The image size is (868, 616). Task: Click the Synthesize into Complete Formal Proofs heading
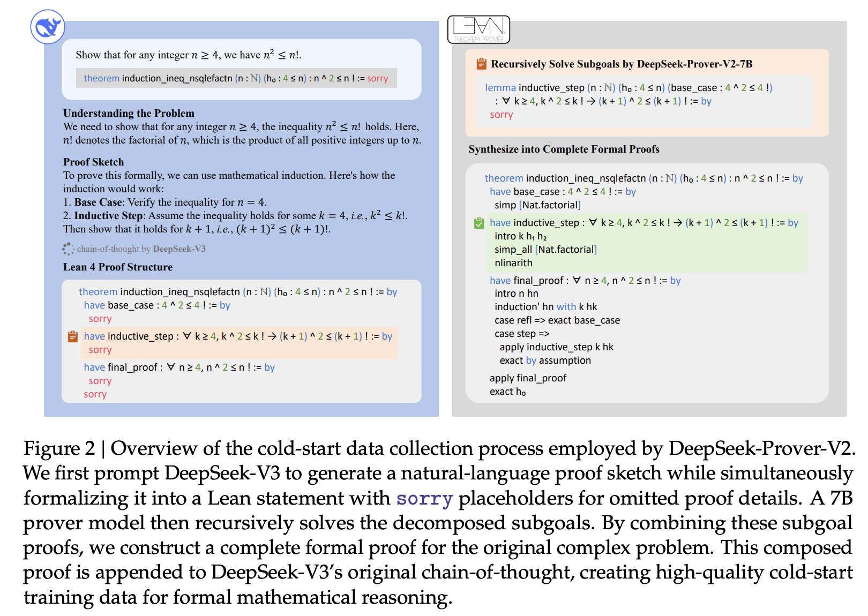pos(564,149)
